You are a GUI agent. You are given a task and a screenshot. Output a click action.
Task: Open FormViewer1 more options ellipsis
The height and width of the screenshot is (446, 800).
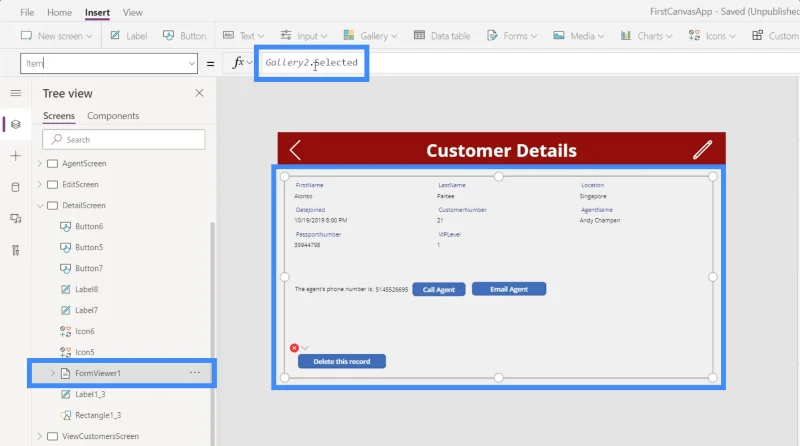point(194,373)
